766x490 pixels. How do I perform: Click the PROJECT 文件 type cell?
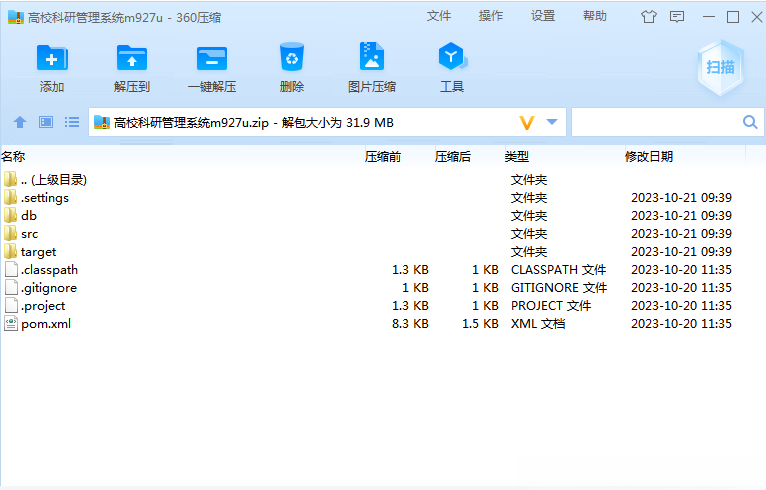tap(551, 306)
